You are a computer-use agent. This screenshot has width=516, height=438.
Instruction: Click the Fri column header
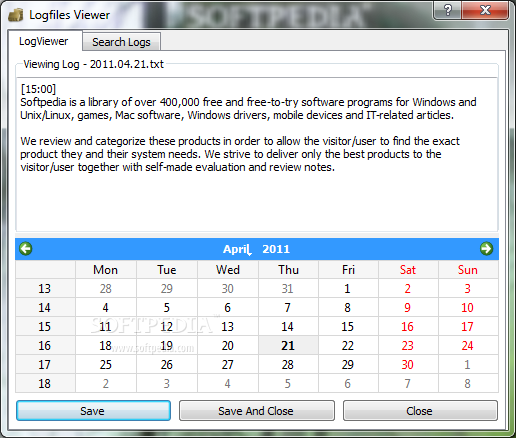click(348, 269)
